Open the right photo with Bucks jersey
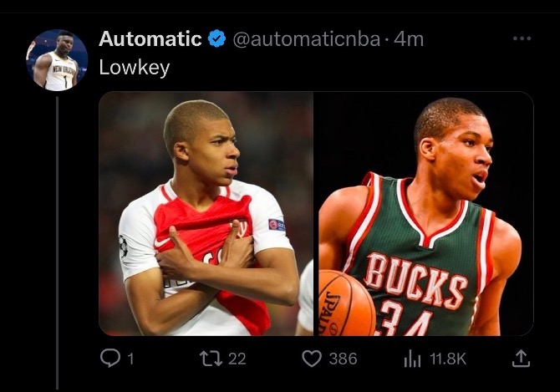Viewport: 560px width, 392px height. (425, 213)
